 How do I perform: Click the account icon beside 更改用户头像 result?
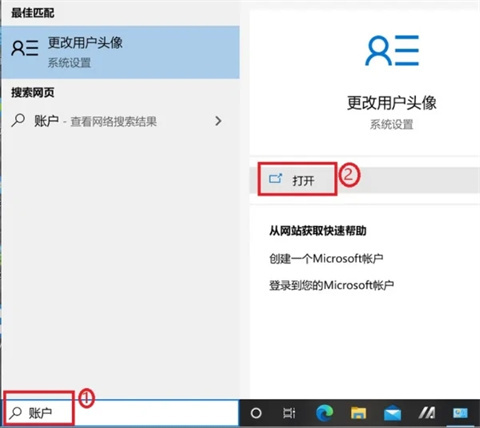[x=25, y=48]
